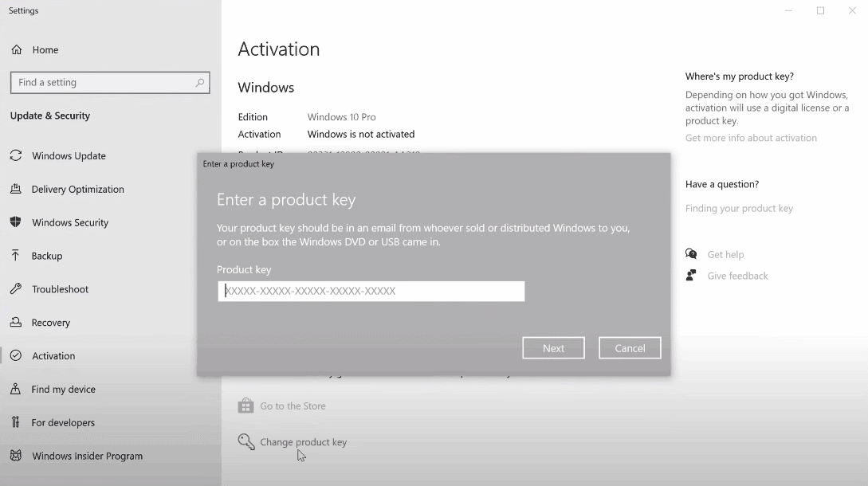
Task: Click the Get help link
Action: [726, 255]
